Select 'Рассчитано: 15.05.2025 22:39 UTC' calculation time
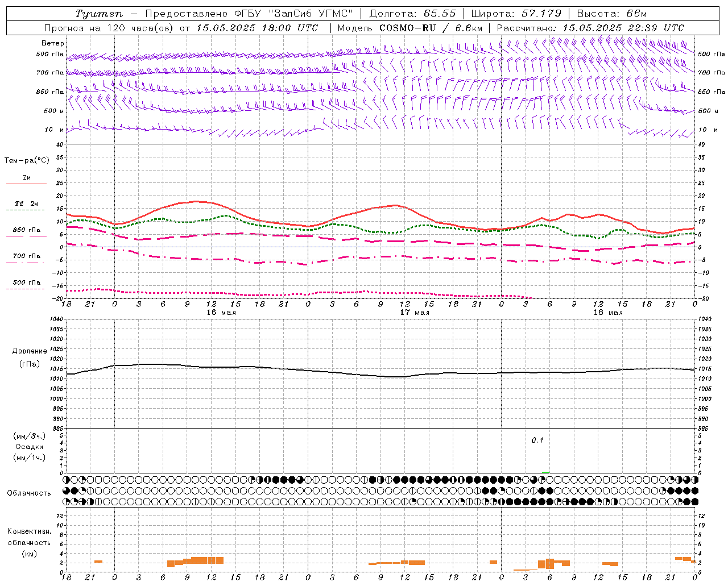 point(590,28)
